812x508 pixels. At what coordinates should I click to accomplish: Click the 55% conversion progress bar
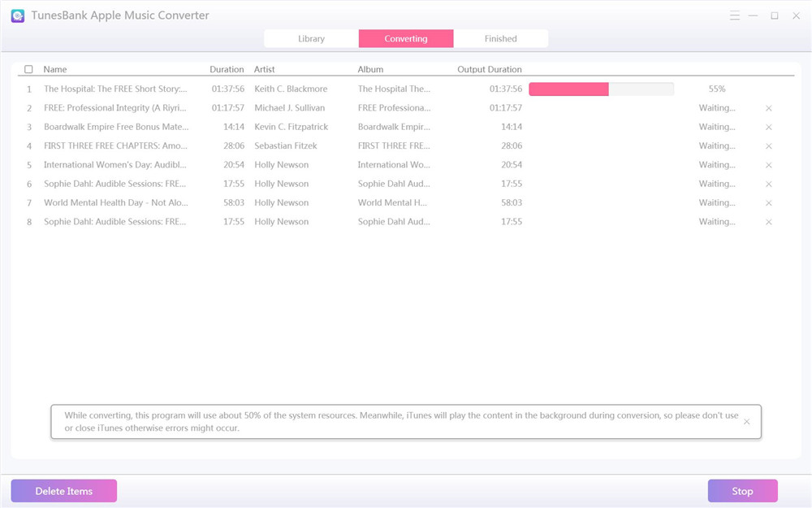point(601,89)
